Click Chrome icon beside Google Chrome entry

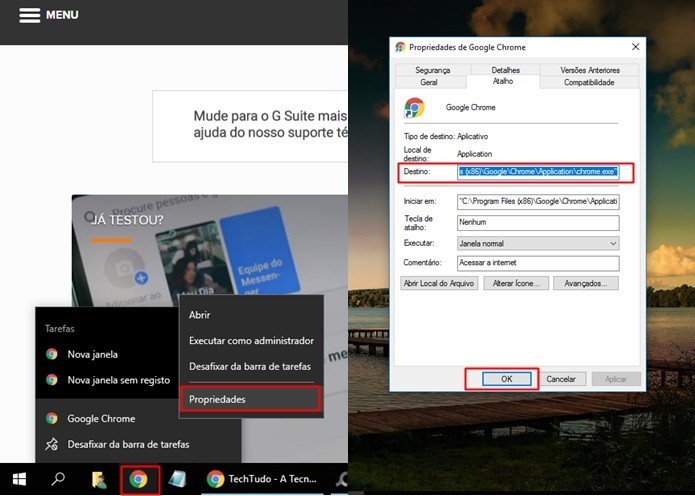(52, 418)
